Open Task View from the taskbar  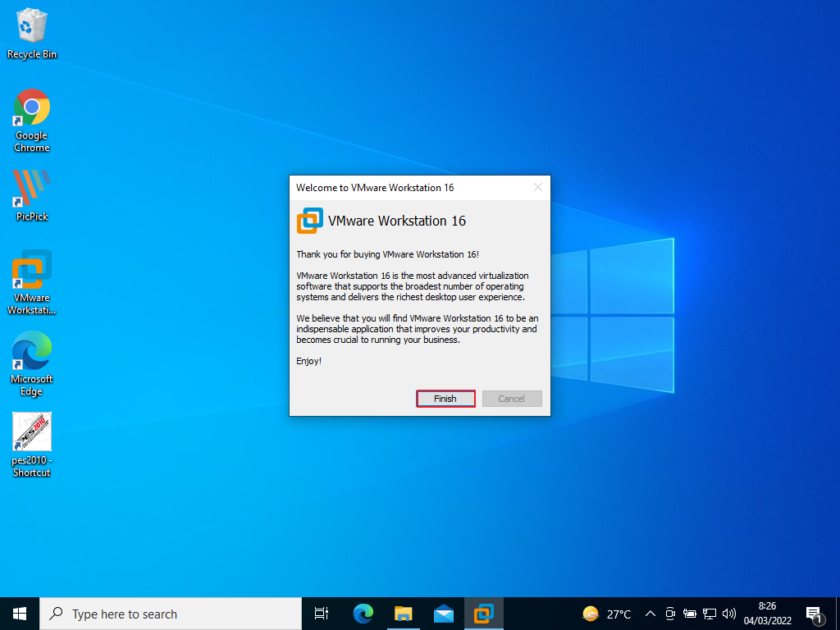321,613
